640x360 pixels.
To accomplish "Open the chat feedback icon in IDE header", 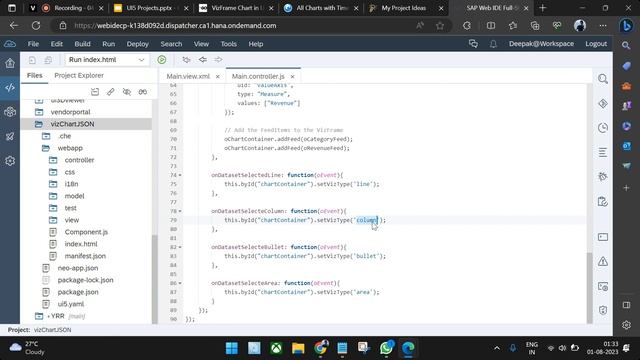I will click(x=473, y=44).
